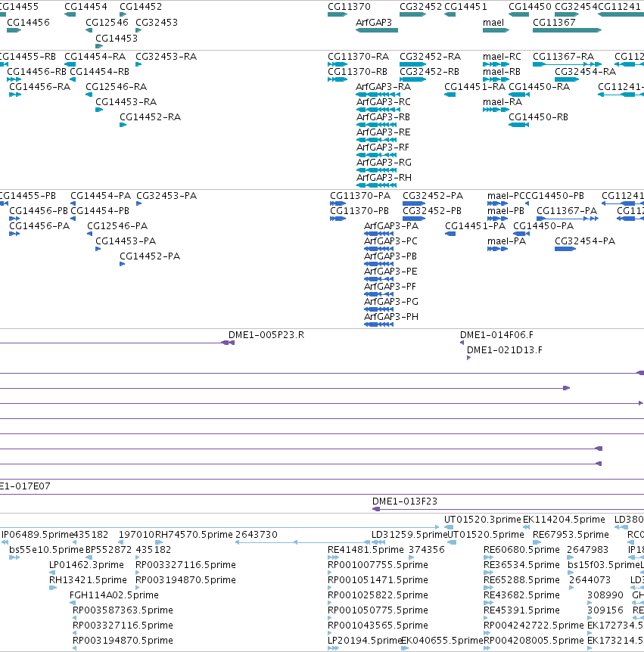Click the CG14456 gene name
644x652 pixels.
pyautogui.click(x=28, y=23)
